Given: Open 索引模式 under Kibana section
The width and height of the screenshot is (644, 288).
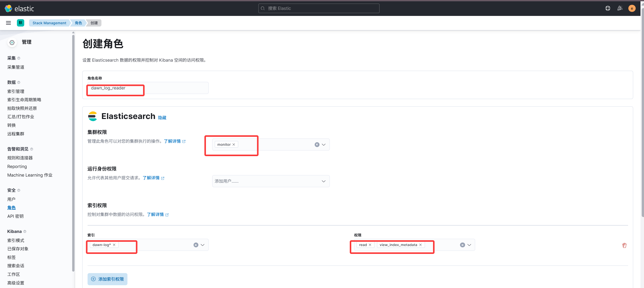Looking at the screenshot, I should pos(16,240).
